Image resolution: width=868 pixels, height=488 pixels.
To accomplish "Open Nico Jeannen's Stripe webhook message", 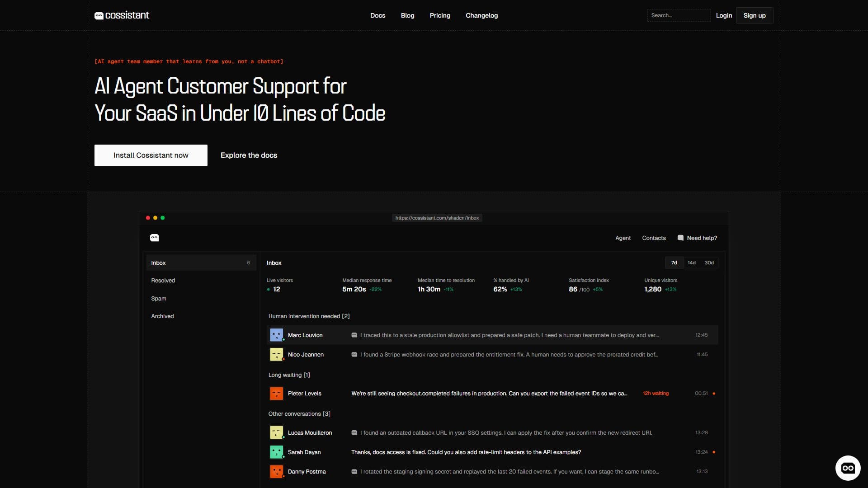I will [509, 355].
